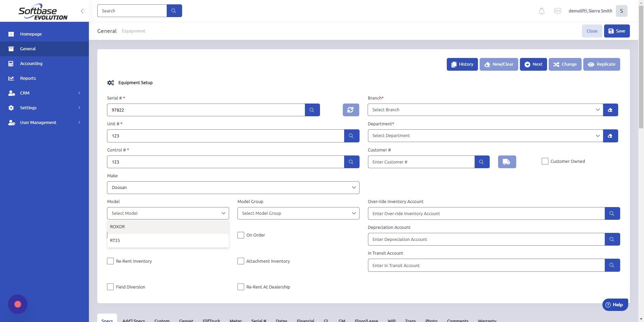Check the Field Diversion checkbox

click(110, 287)
